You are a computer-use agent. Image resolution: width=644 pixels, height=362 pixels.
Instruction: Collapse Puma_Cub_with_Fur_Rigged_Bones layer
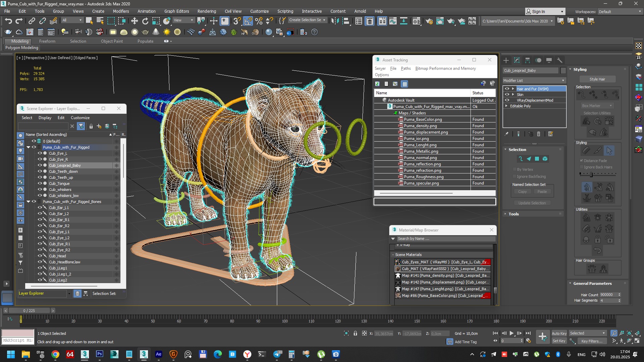coord(29,202)
